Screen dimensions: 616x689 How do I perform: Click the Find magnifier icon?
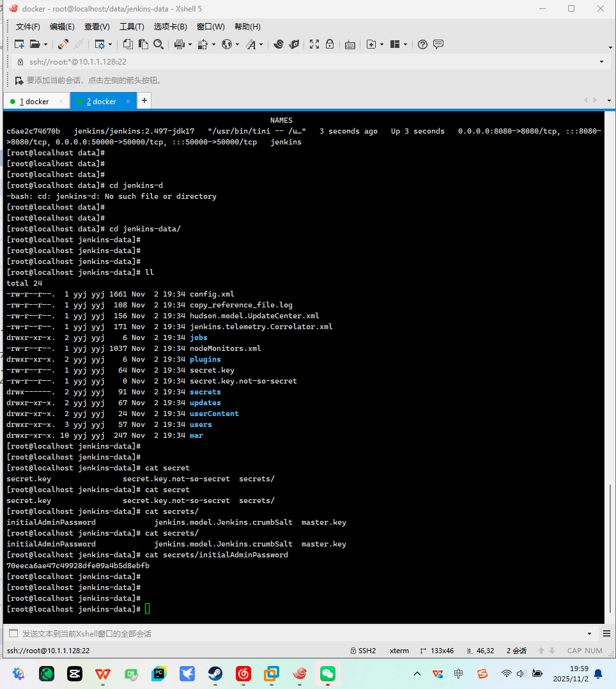tap(158, 44)
